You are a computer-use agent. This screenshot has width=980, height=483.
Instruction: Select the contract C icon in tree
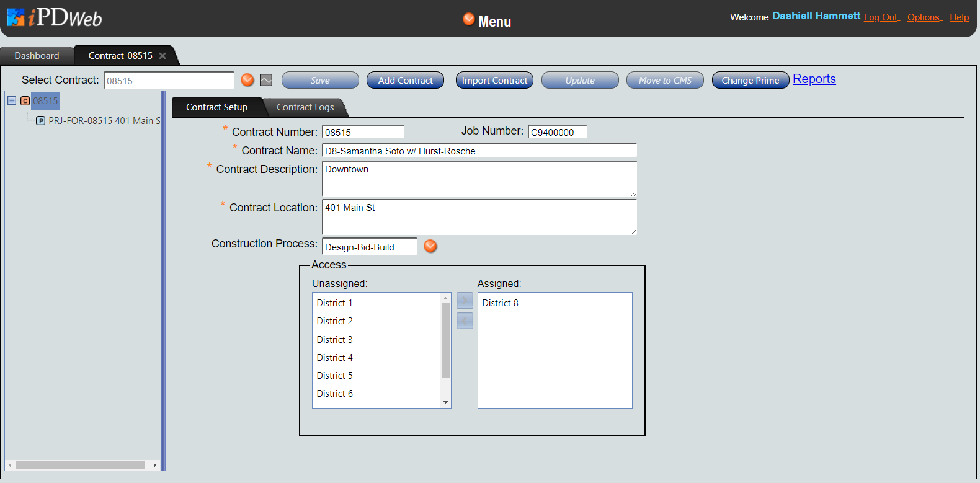[x=25, y=100]
